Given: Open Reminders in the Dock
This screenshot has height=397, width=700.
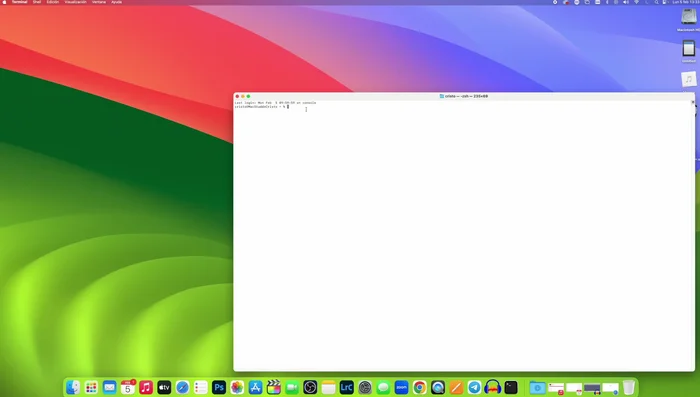Looking at the screenshot, I should [x=201, y=387].
